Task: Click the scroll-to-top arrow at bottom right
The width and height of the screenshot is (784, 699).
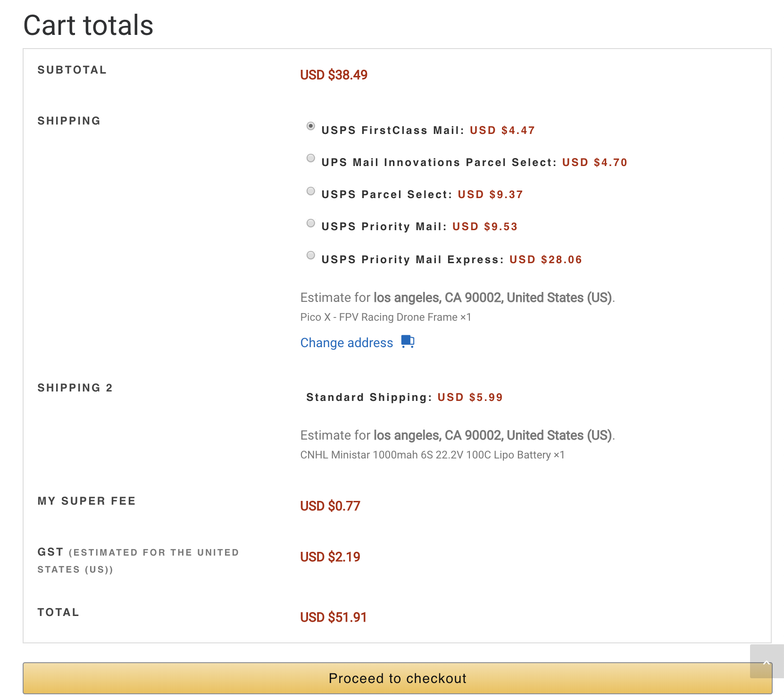Action: tap(766, 662)
